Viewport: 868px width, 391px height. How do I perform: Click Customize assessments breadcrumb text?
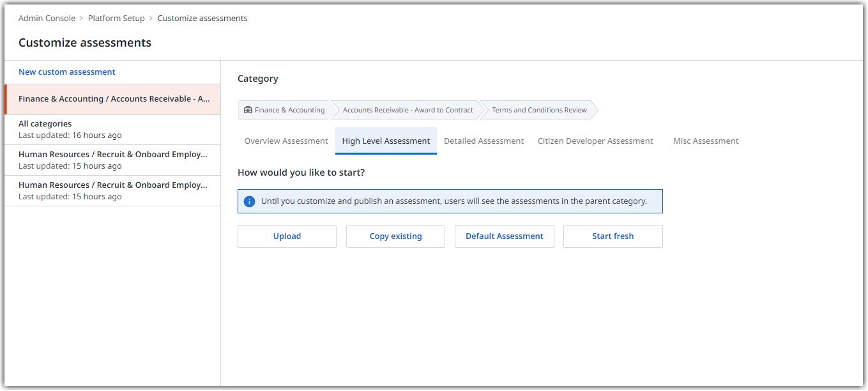(202, 19)
